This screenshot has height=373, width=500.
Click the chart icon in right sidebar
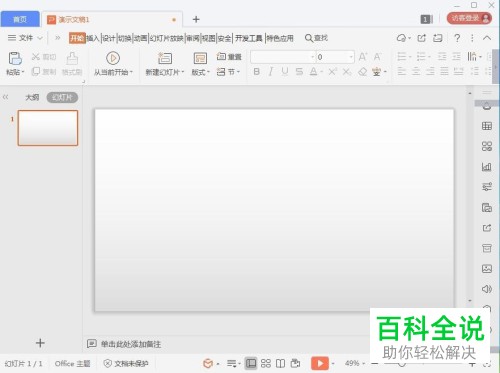click(x=487, y=167)
